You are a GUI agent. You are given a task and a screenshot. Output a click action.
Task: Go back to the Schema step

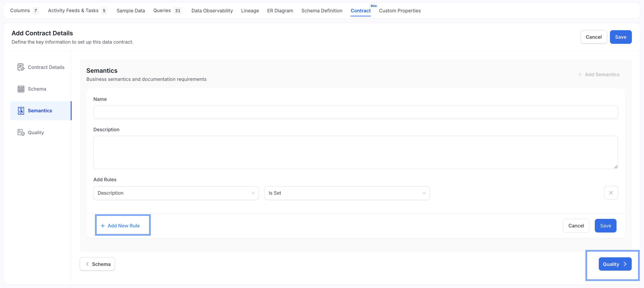(97, 264)
